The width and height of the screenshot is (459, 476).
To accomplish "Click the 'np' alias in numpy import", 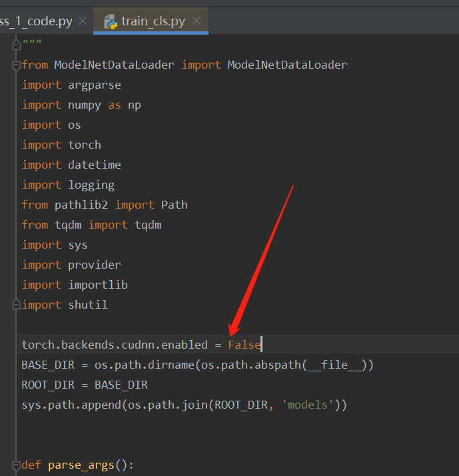I will point(135,105).
